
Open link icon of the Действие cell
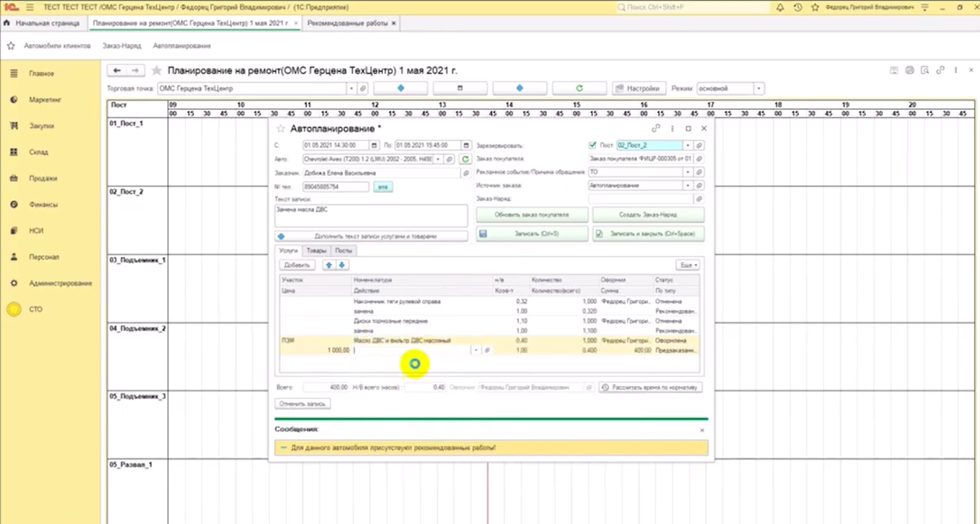tap(487, 350)
